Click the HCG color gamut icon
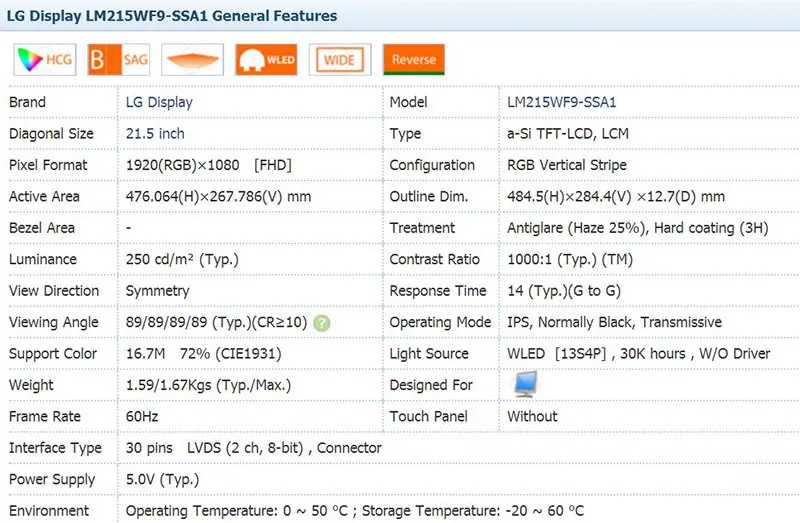 click(x=45, y=60)
